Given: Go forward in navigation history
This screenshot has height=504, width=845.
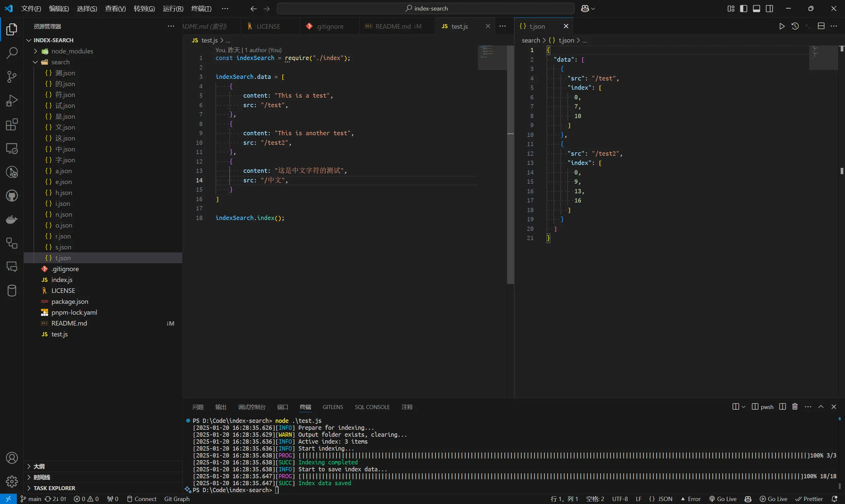Looking at the screenshot, I should (x=267, y=9).
